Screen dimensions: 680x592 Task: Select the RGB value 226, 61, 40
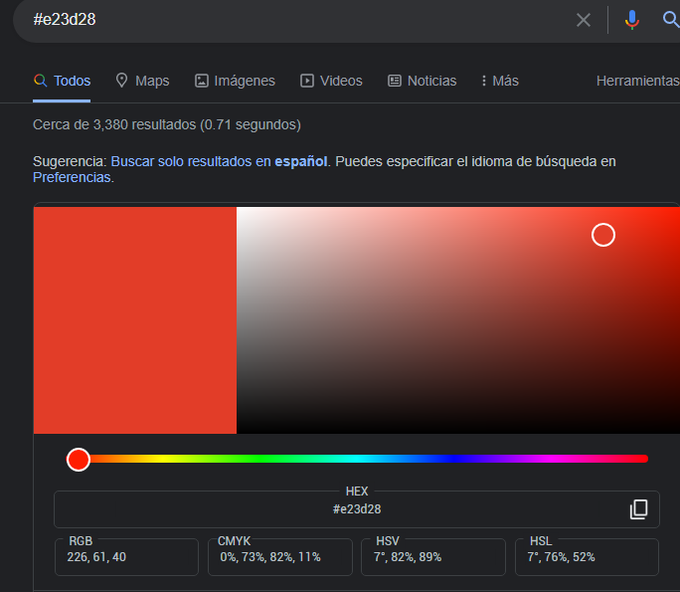(127, 557)
